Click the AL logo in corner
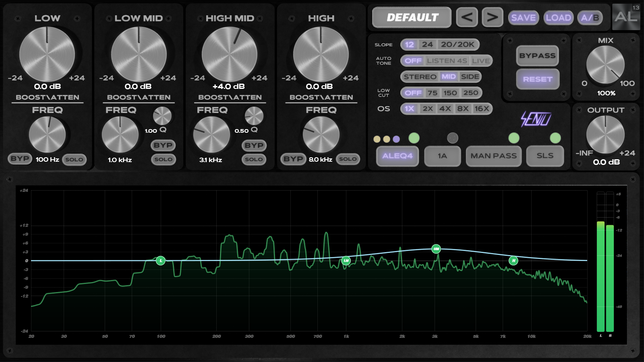The height and width of the screenshot is (362, 644). (x=626, y=17)
